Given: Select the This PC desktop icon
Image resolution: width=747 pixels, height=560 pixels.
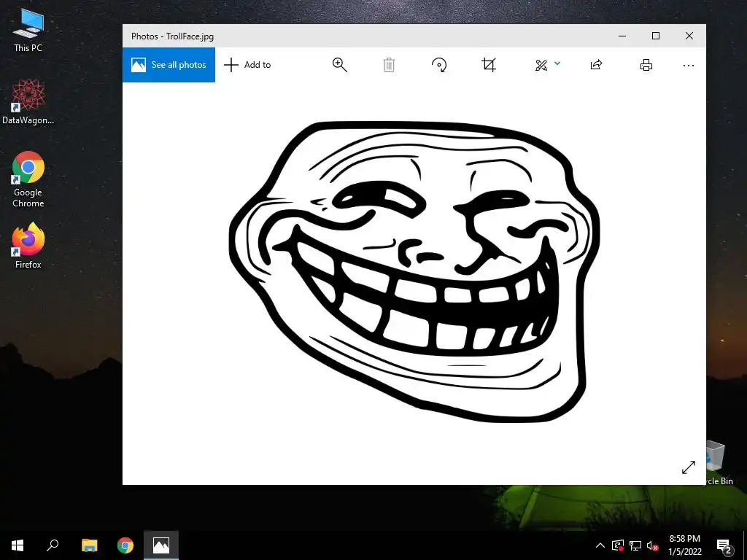Looking at the screenshot, I should pos(28,31).
